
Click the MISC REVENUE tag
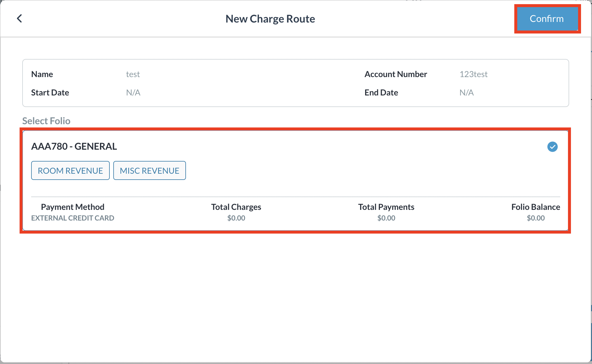(149, 171)
